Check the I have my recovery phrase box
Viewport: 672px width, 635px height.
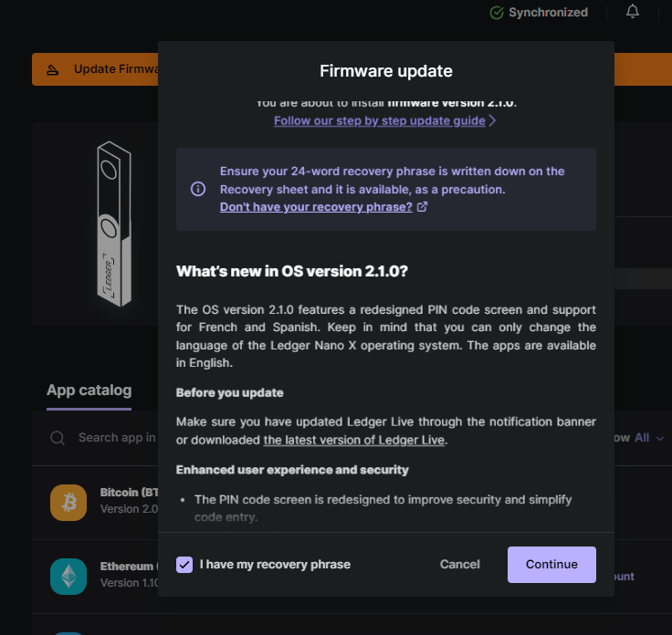(184, 564)
